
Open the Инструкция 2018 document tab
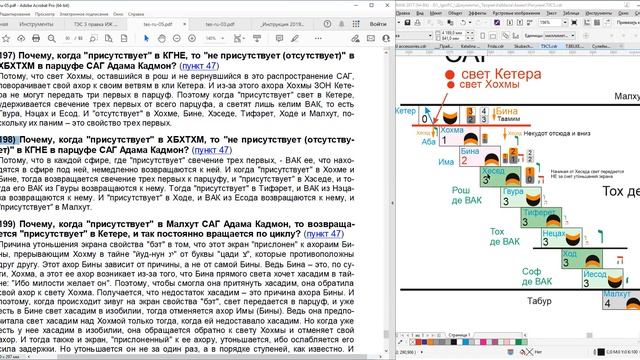click(283, 24)
